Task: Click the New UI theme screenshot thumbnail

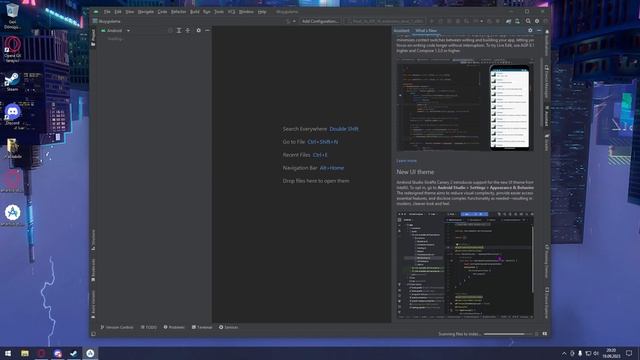Action: (x=465, y=265)
